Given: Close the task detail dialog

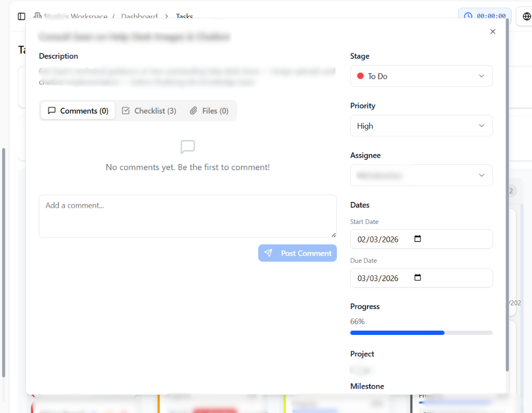Looking at the screenshot, I should click(x=493, y=32).
